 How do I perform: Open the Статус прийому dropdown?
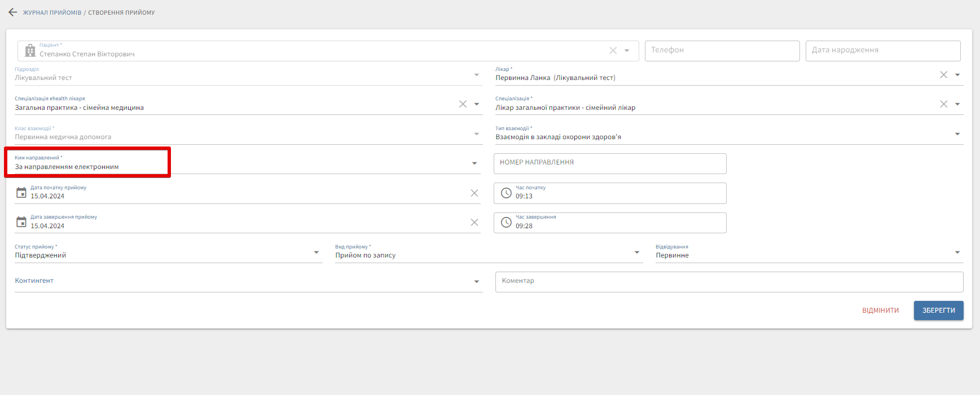point(316,252)
